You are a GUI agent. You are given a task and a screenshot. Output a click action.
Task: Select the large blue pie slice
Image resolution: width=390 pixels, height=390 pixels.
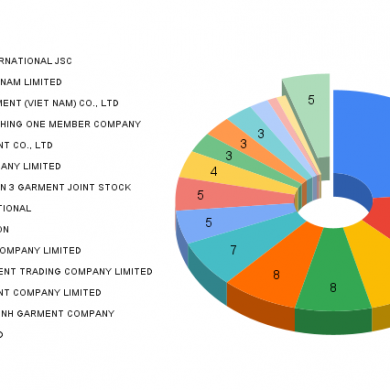point(363,140)
